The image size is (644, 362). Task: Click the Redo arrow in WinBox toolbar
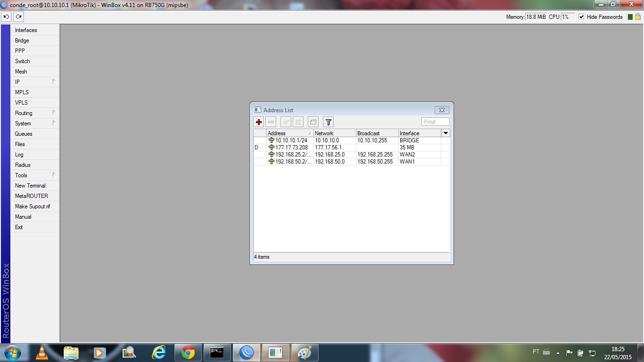[x=18, y=16]
